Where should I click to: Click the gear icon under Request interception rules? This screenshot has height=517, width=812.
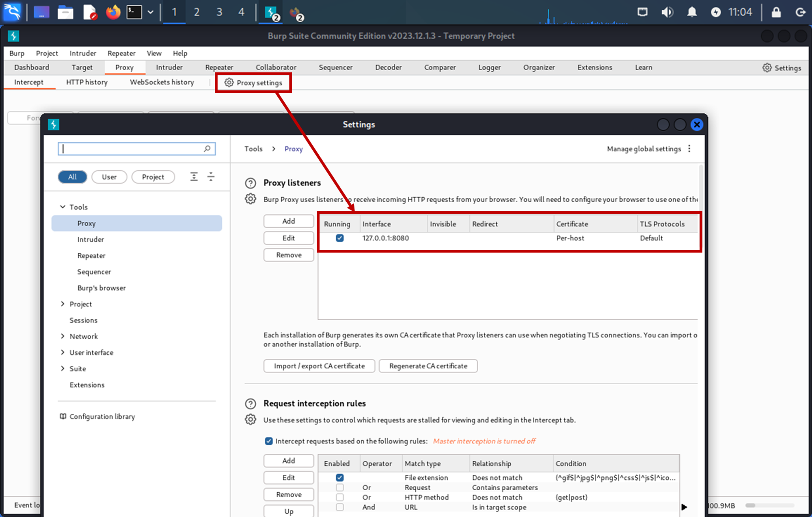pos(251,420)
